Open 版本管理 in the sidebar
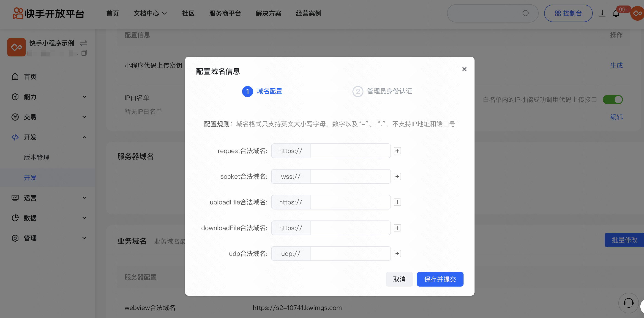The width and height of the screenshot is (644, 318). click(36, 157)
